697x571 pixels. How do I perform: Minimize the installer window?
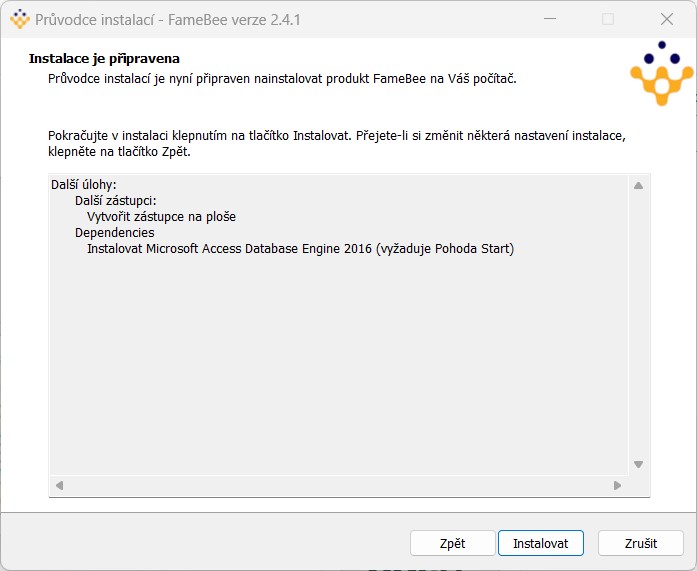tap(550, 19)
